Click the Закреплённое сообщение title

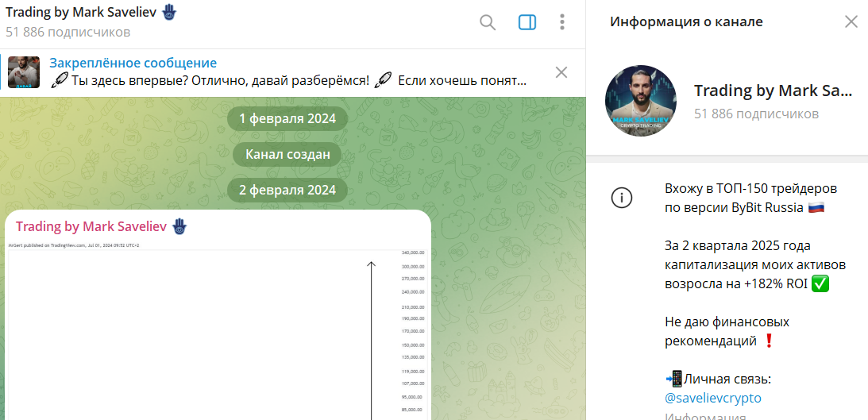133,63
